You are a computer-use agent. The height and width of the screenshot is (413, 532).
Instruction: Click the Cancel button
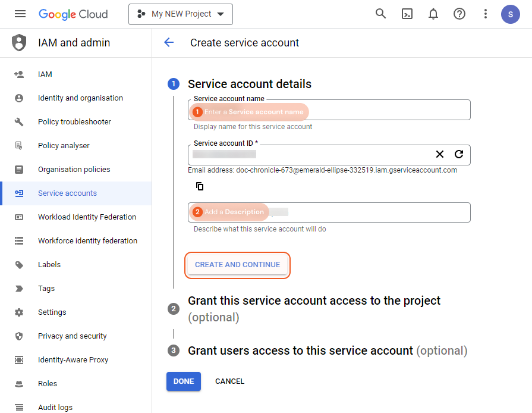pyautogui.click(x=229, y=381)
